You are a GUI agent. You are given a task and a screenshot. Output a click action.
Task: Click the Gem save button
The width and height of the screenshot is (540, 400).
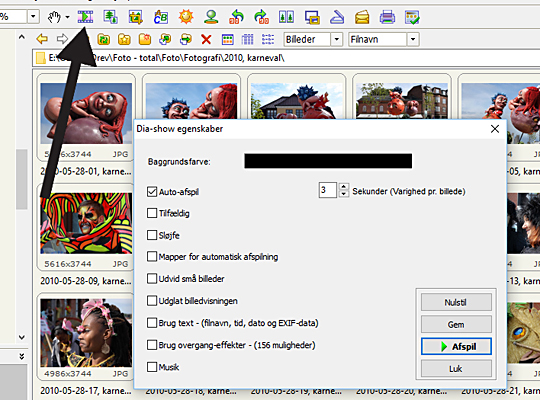coord(456,325)
